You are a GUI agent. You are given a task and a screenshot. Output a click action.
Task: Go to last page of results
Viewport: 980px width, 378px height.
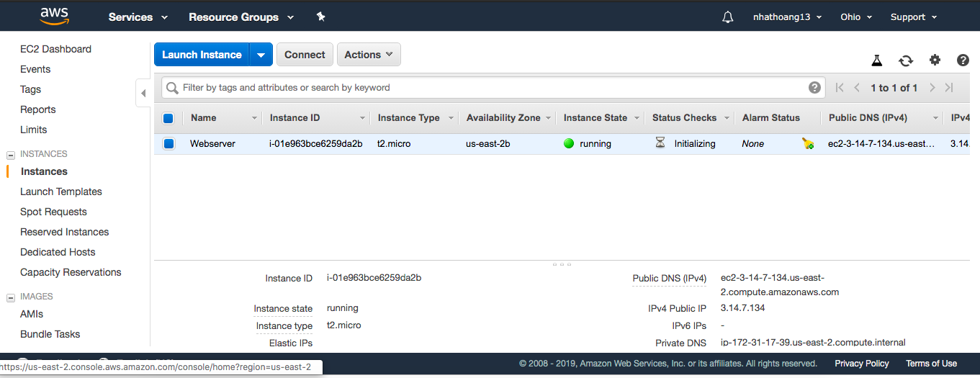(949, 88)
